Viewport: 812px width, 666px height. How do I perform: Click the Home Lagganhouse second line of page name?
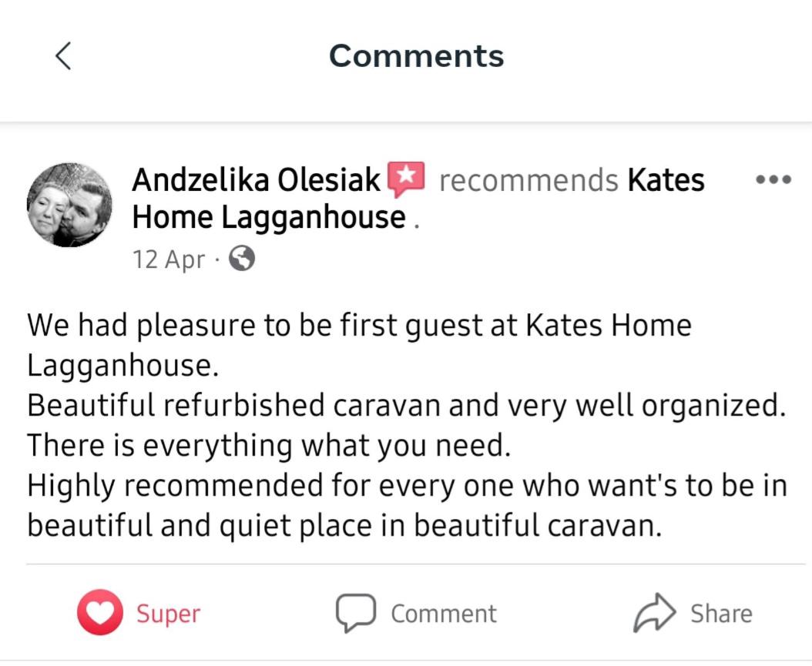coord(269,217)
